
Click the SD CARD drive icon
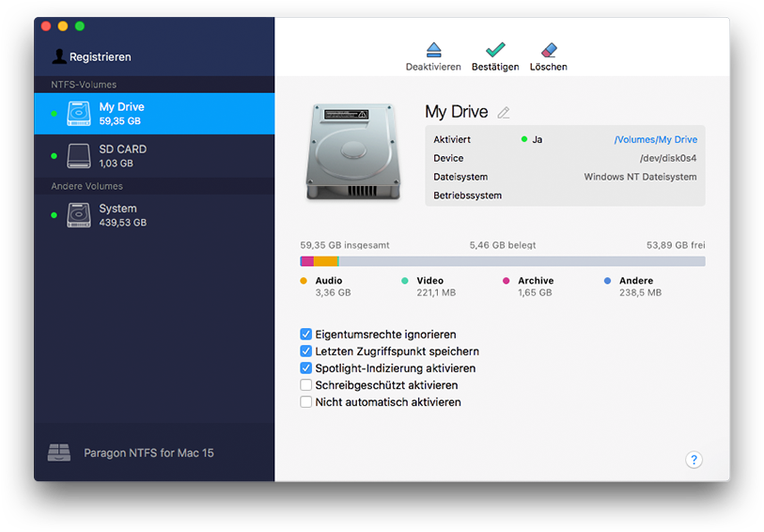[x=78, y=156]
